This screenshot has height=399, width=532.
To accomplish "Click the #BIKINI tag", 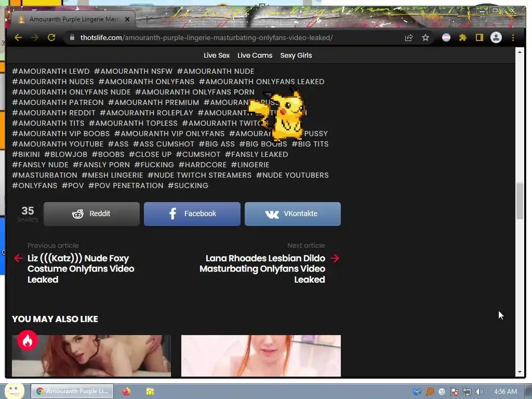I will (x=26, y=154).
